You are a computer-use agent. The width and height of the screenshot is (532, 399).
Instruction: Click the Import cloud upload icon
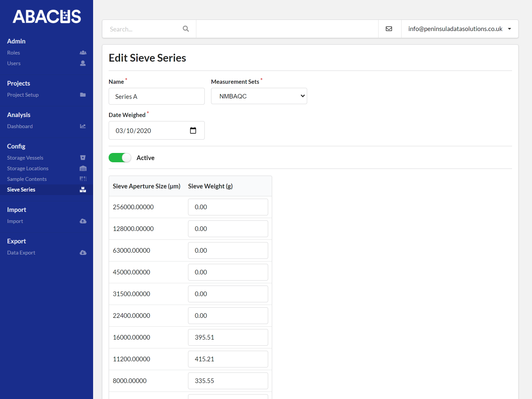pos(83,221)
